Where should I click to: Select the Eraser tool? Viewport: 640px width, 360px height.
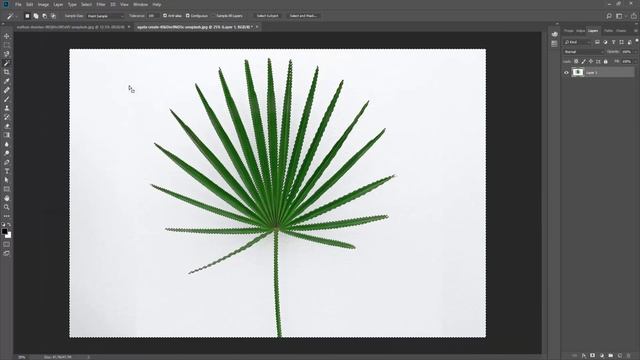[x=7, y=126]
